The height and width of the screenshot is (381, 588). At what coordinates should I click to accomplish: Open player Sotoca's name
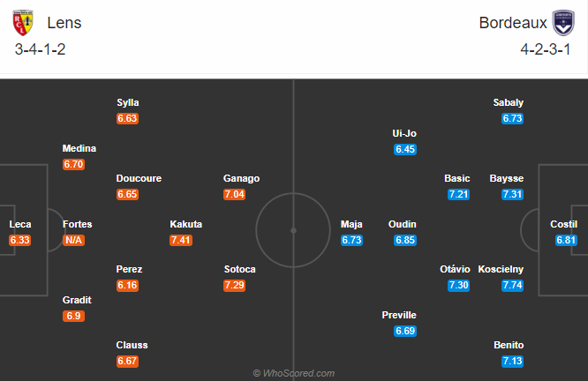[240, 269]
